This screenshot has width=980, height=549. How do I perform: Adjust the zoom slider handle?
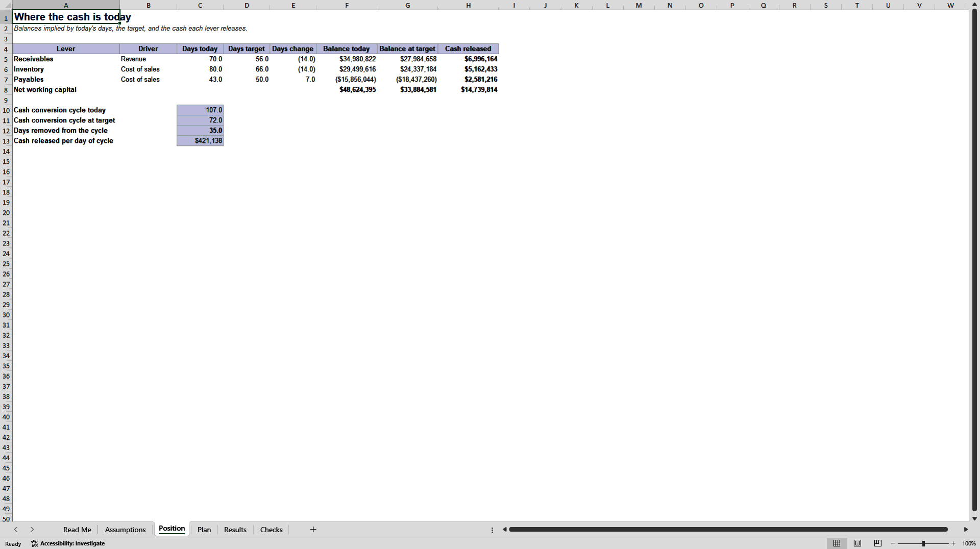tap(923, 543)
